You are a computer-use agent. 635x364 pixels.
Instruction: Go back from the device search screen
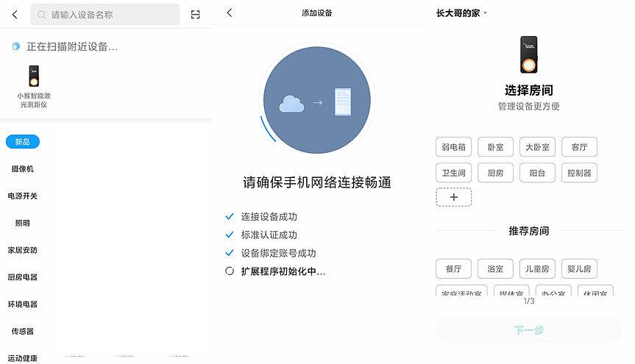coord(15,15)
